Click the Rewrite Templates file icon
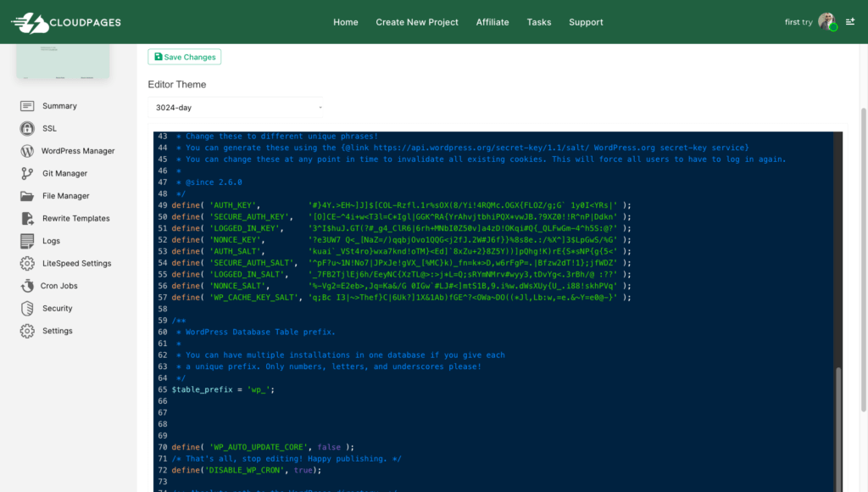Image resolution: width=868 pixels, height=492 pixels. coord(27,218)
